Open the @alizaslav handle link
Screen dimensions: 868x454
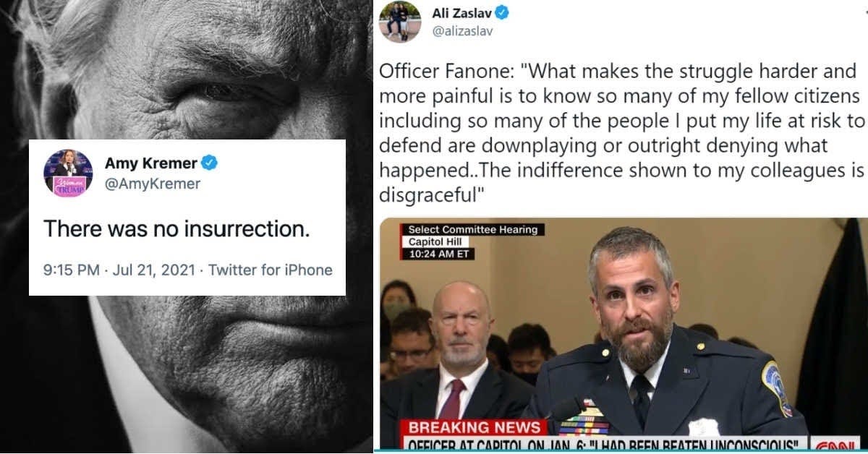tap(462, 31)
